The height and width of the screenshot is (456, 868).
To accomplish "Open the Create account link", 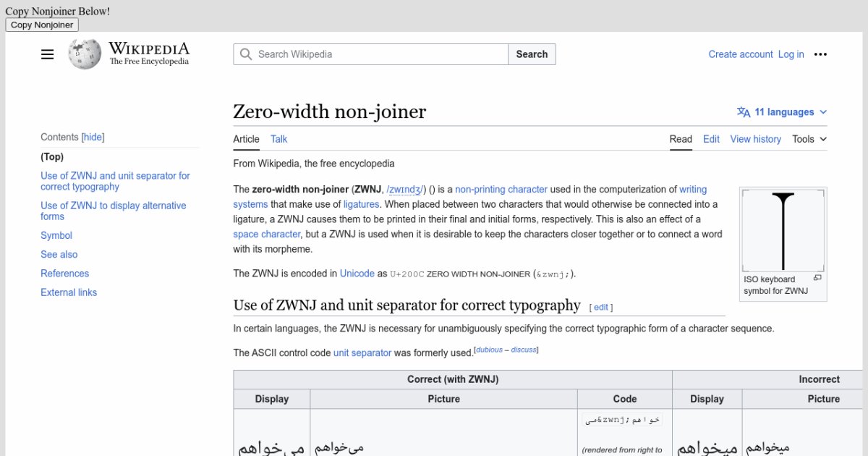I will pos(740,54).
